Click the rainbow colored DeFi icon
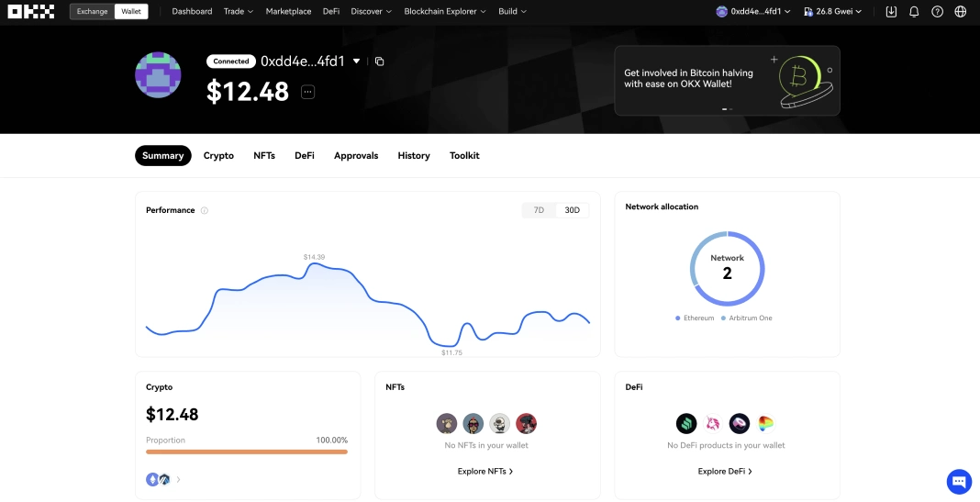Screen dimensions: 980x502 point(765,423)
